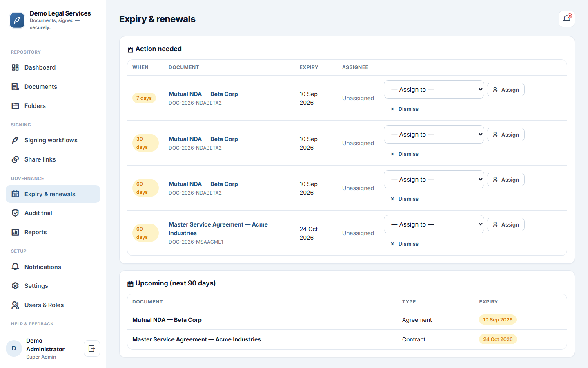Click Unassigned label in the 7 days row
588x368 pixels.
tap(358, 98)
